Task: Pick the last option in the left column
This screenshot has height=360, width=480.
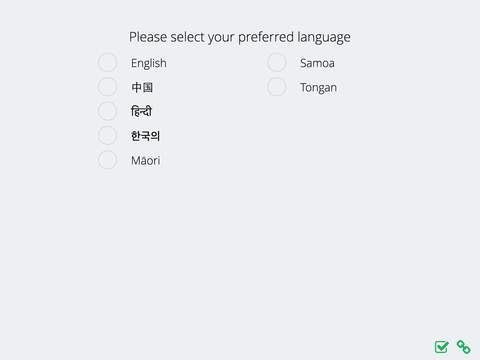Action: pyautogui.click(x=107, y=160)
